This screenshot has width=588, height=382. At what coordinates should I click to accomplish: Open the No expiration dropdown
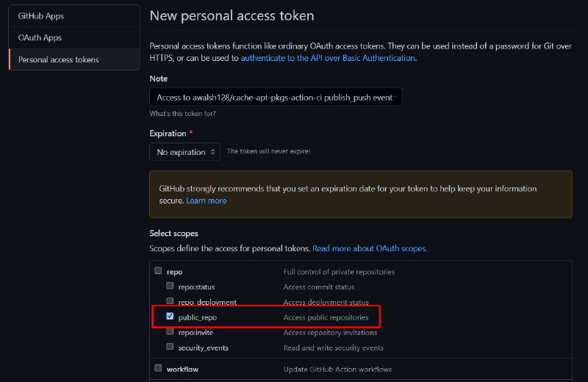point(184,152)
